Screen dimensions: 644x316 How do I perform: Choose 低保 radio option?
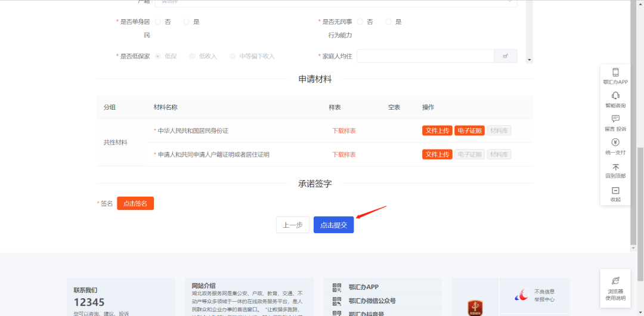pyautogui.click(x=159, y=56)
